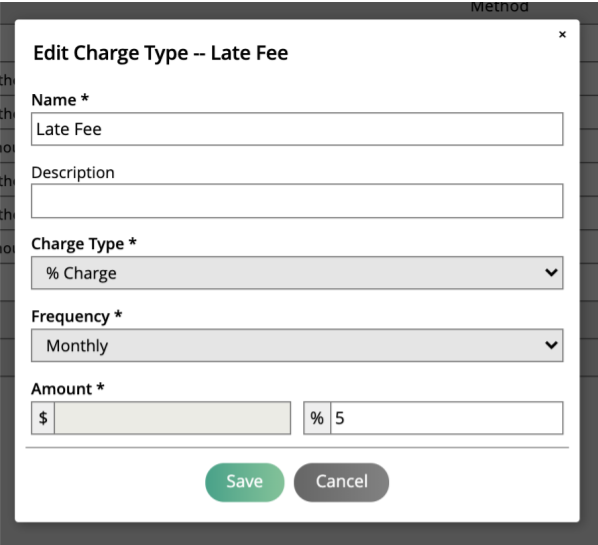Click the dollar sign amount prefix
The height and width of the screenshot is (545, 598).
pos(43,418)
